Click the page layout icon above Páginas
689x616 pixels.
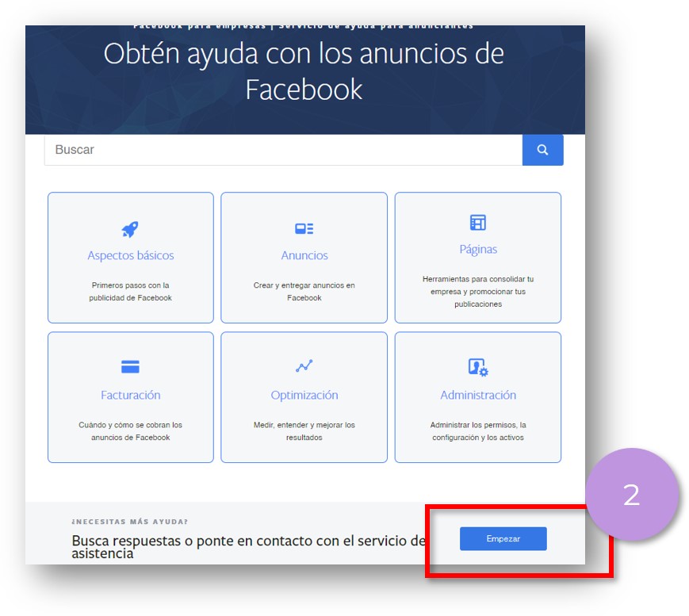[478, 222]
